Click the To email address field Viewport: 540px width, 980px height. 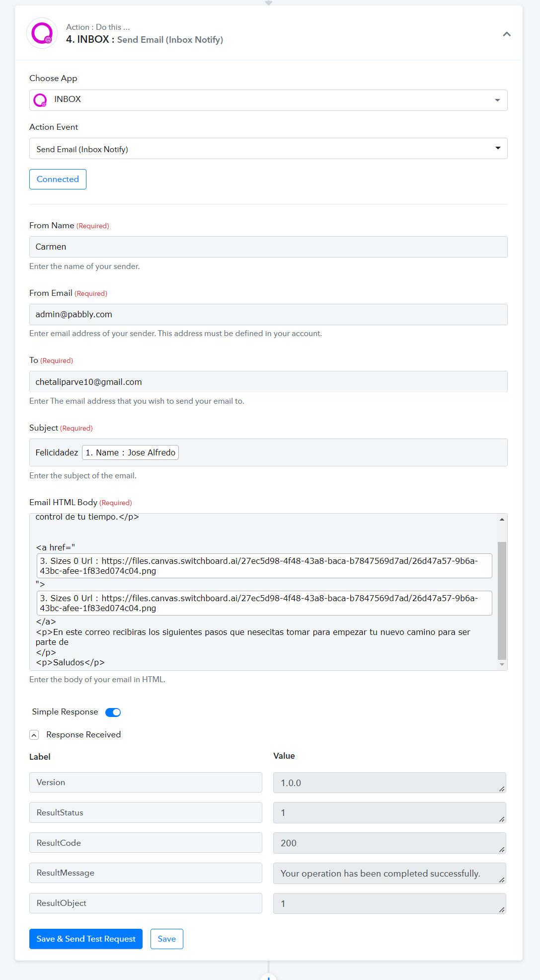(268, 382)
